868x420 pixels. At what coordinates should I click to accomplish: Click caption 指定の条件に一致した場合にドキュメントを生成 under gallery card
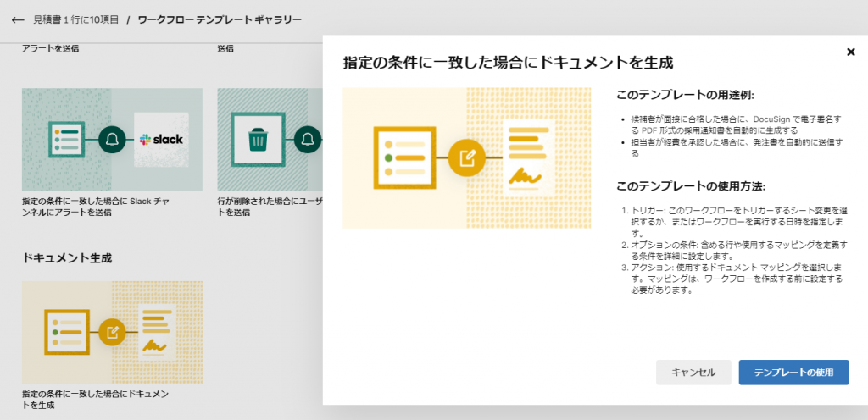(x=95, y=400)
